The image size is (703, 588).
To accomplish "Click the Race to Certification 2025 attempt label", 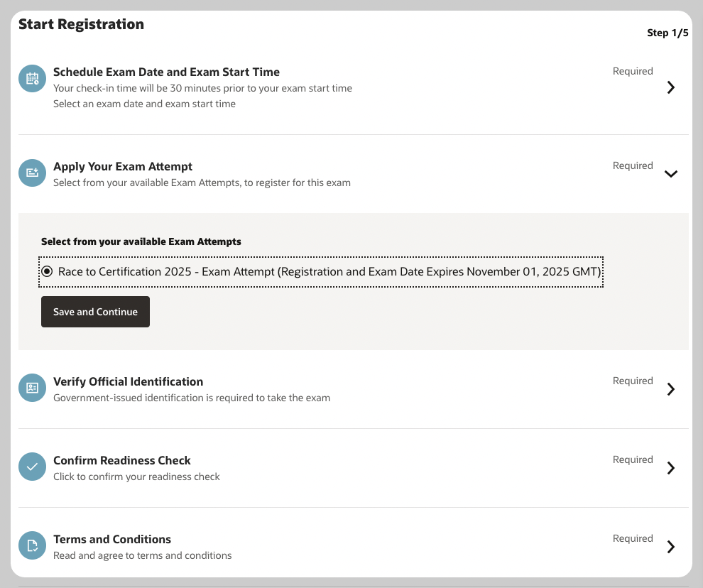I will click(329, 272).
